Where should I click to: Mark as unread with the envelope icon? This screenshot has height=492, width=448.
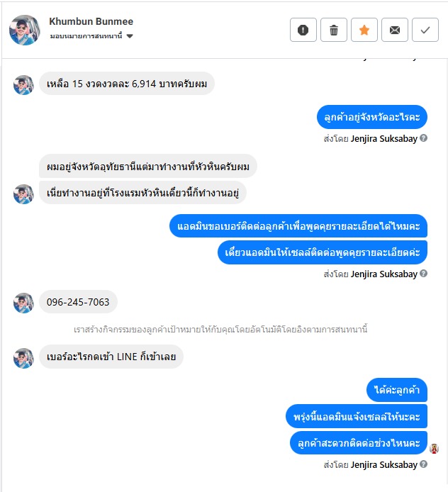click(x=394, y=30)
